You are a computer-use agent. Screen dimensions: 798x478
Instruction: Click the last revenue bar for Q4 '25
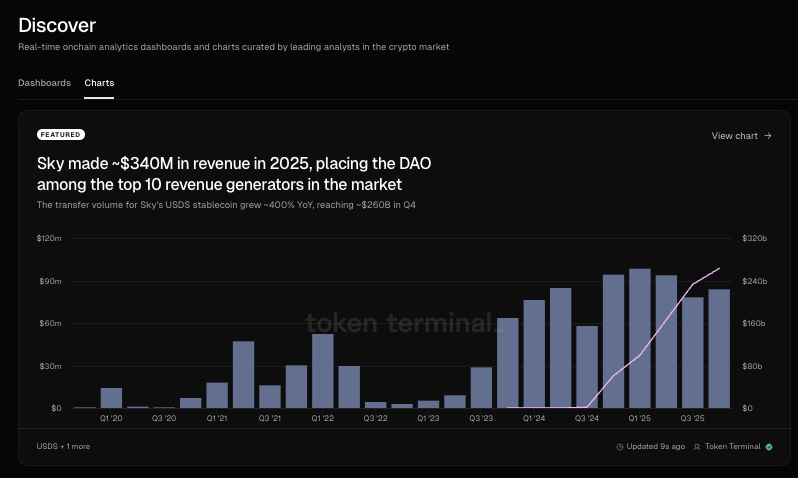tap(719, 349)
